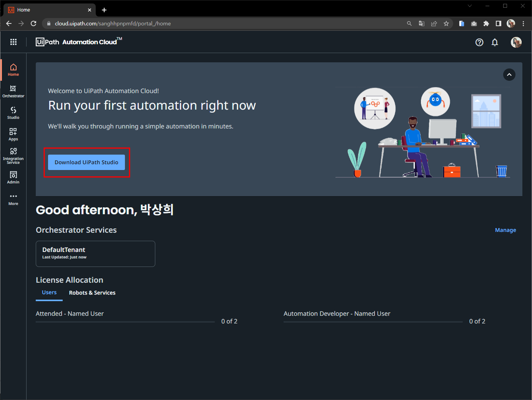Expand More options in the sidebar
The width and height of the screenshot is (532, 400).
(13, 199)
